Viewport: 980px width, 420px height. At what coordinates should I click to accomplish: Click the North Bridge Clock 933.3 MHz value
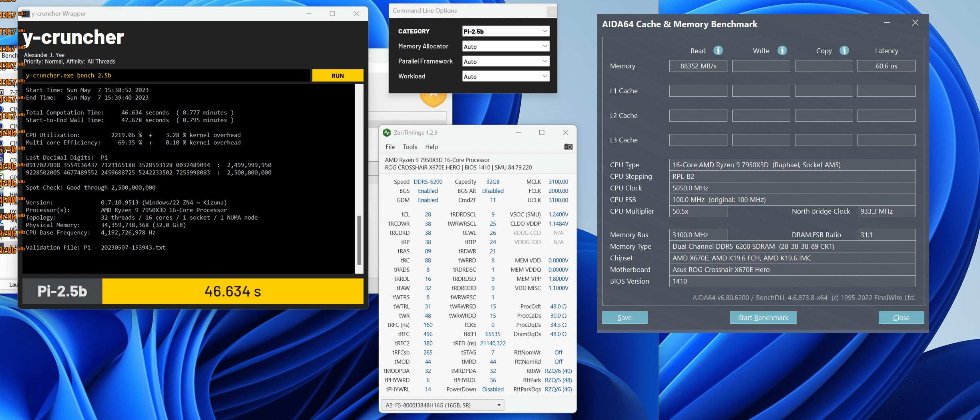pyautogui.click(x=886, y=211)
